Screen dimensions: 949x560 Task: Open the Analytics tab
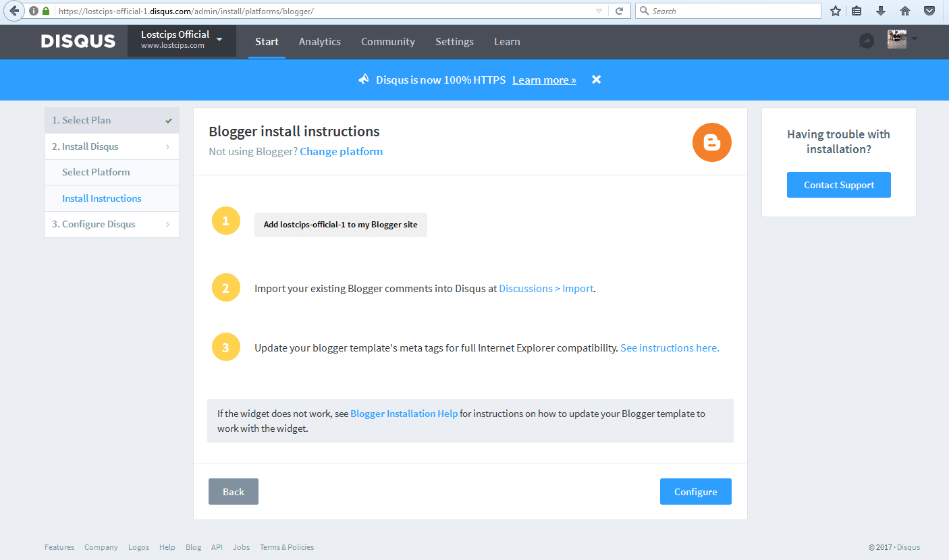(320, 41)
